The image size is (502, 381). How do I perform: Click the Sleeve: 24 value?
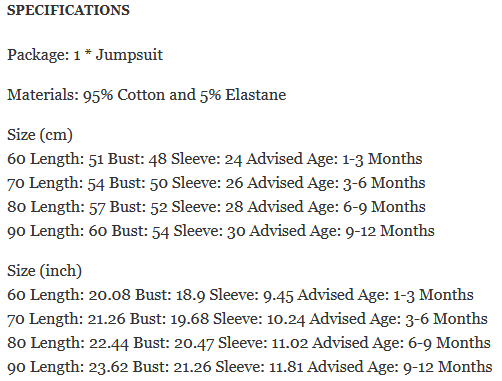[206, 159]
